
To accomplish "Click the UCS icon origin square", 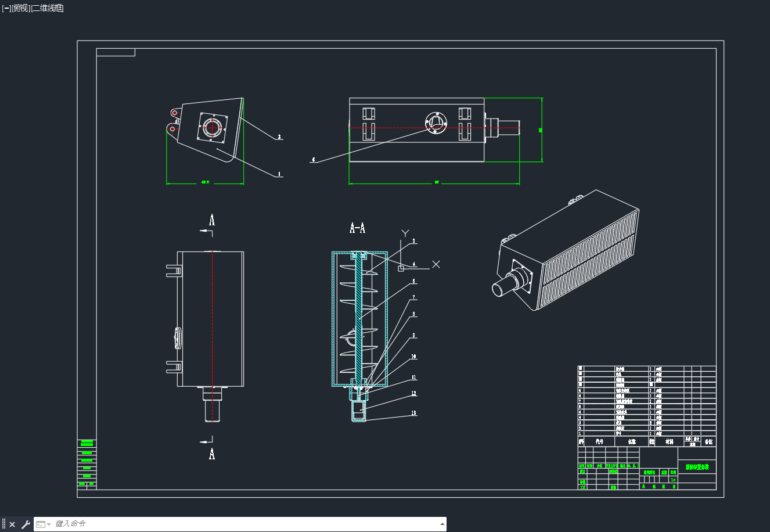I will [x=401, y=268].
